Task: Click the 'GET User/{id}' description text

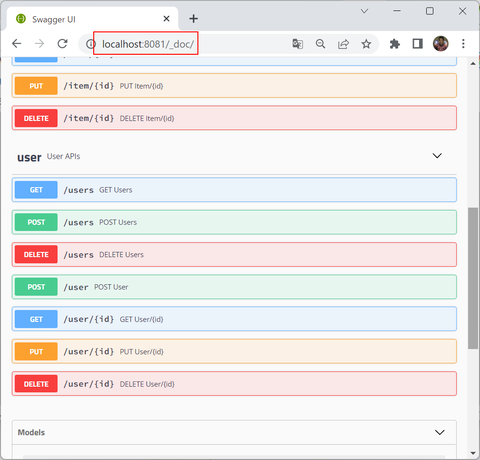Action: coord(141,319)
